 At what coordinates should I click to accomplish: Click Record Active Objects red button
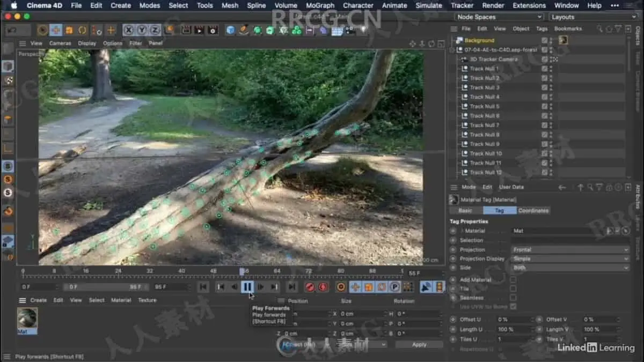[310, 287]
